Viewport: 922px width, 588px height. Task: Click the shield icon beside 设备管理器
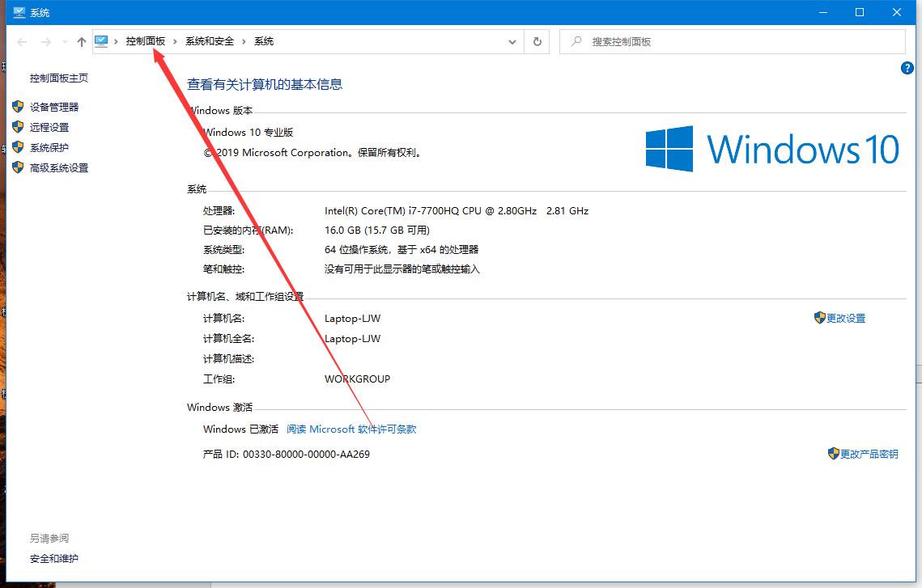click(x=18, y=106)
